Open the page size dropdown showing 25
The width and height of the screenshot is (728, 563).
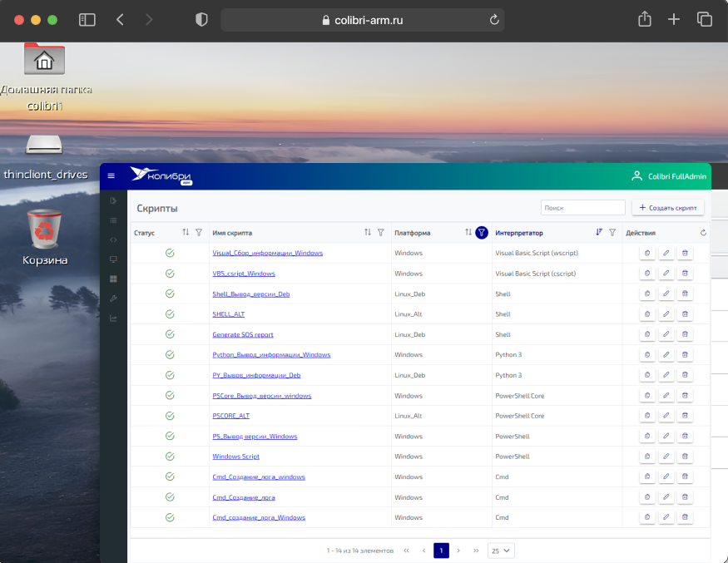click(x=501, y=551)
